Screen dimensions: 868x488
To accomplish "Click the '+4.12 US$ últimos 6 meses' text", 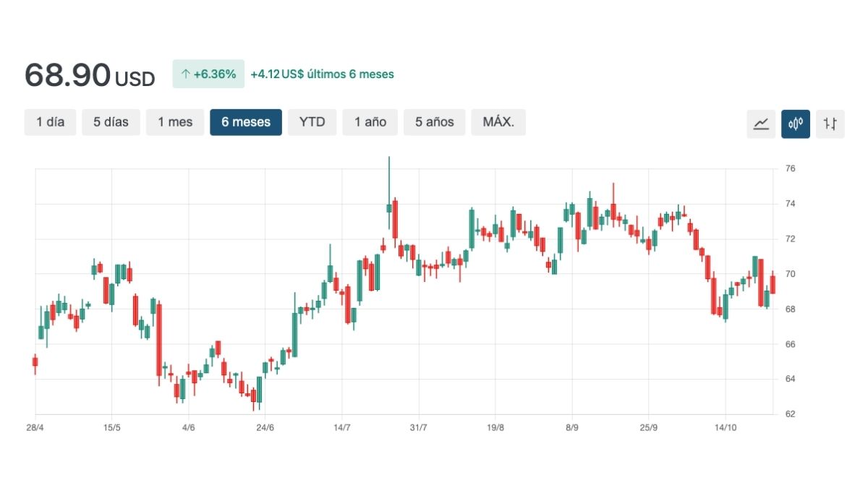I will click(322, 74).
